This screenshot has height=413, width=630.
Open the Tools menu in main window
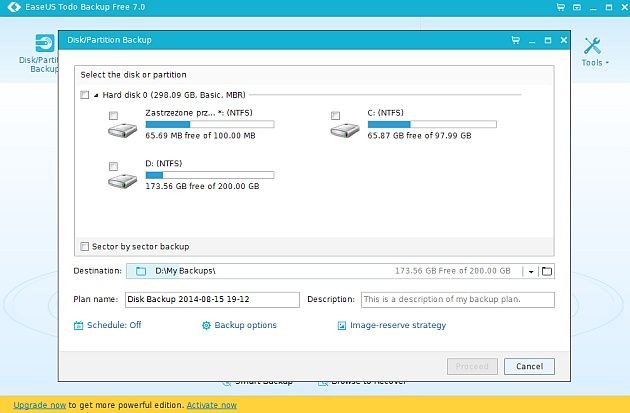[x=595, y=52]
